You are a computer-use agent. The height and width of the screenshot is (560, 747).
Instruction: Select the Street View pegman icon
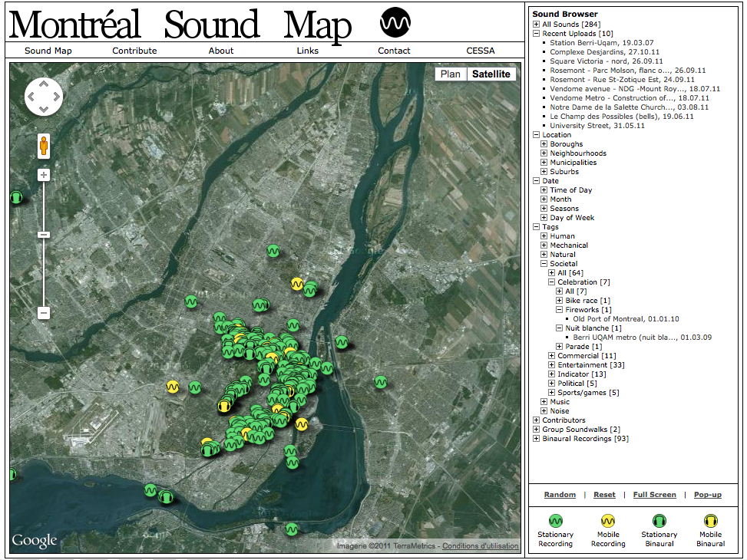coord(44,146)
